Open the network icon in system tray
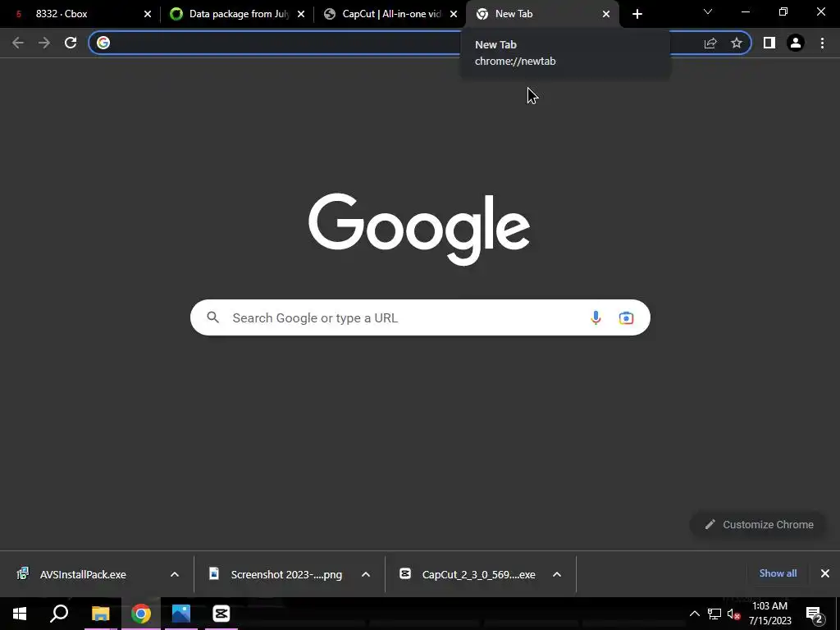The height and width of the screenshot is (630, 840). pyautogui.click(x=714, y=614)
